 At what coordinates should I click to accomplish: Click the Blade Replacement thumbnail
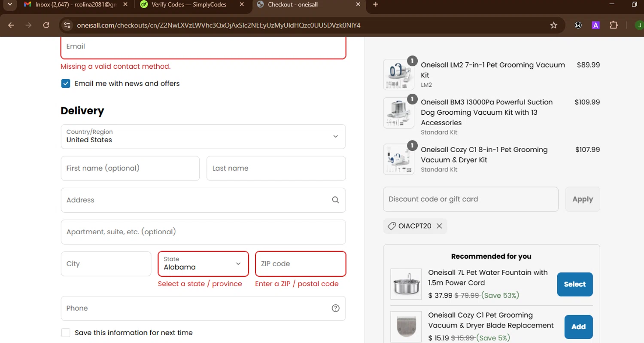coord(406,327)
